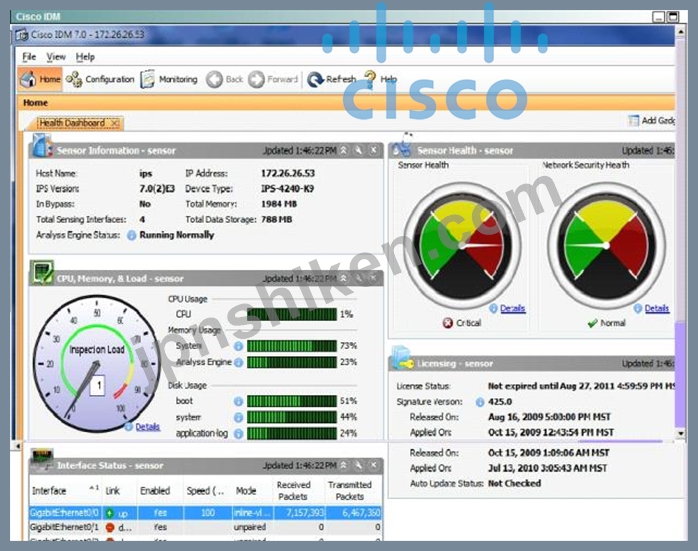Click info icon beside System memory usage
This screenshot has height=551, width=698.
click(x=239, y=346)
